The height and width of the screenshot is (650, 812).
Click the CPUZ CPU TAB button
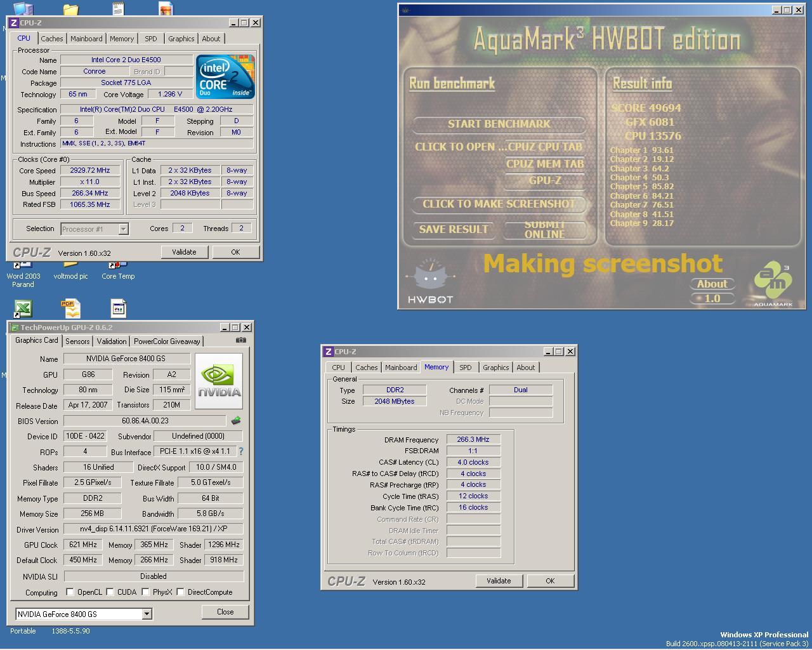tap(544, 147)
